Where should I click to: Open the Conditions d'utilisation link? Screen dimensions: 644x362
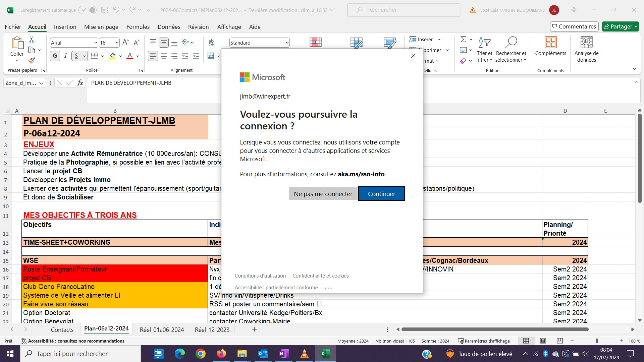(x=260, y=276)
